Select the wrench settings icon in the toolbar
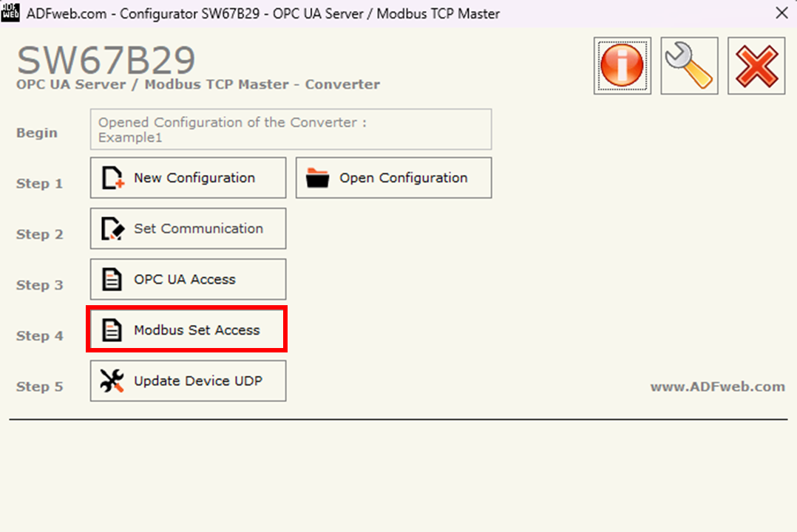Screen dimensions: 797x532 688,64
